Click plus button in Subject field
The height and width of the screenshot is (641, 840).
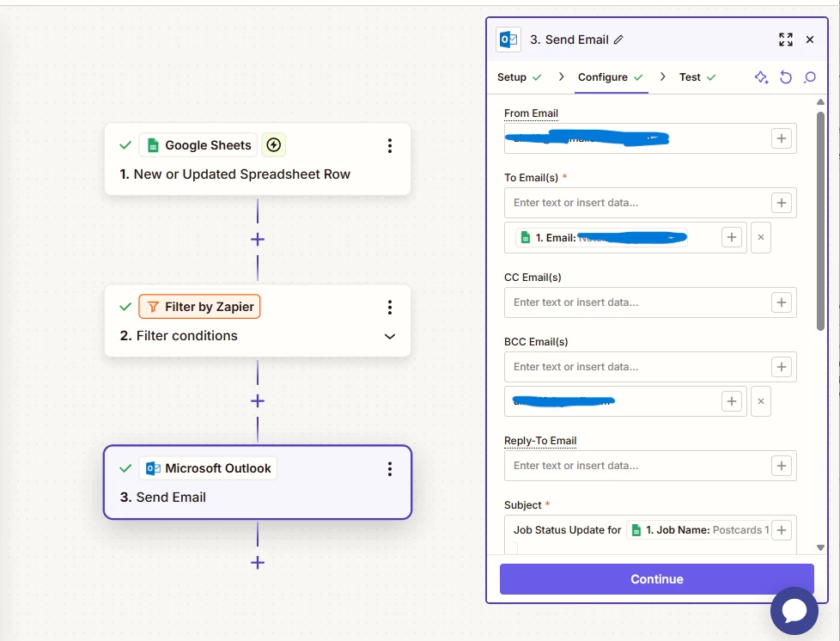[x=781, y=530]
